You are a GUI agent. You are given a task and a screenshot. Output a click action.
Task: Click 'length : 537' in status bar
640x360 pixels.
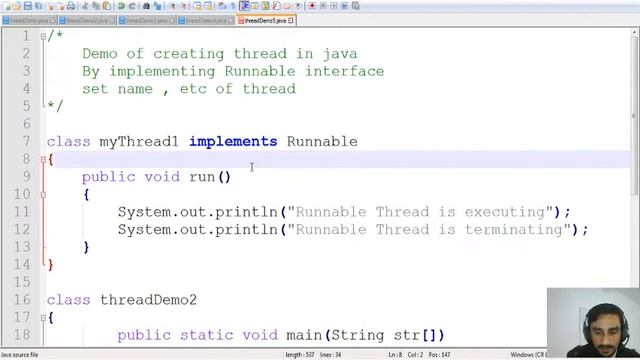pos(300,355)
